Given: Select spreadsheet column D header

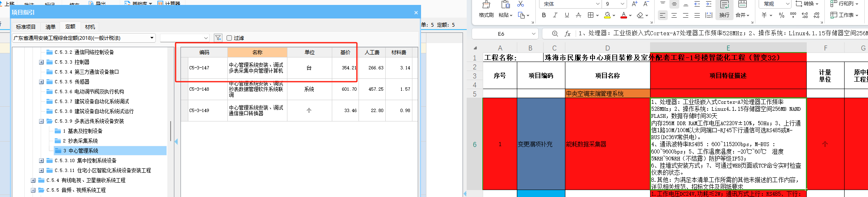Looking at the screenshot, I should pos(607,48).
